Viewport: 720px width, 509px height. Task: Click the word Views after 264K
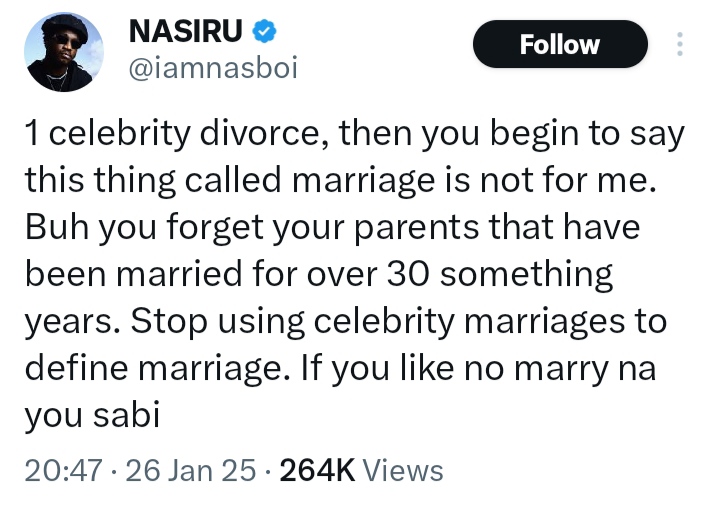400,469
